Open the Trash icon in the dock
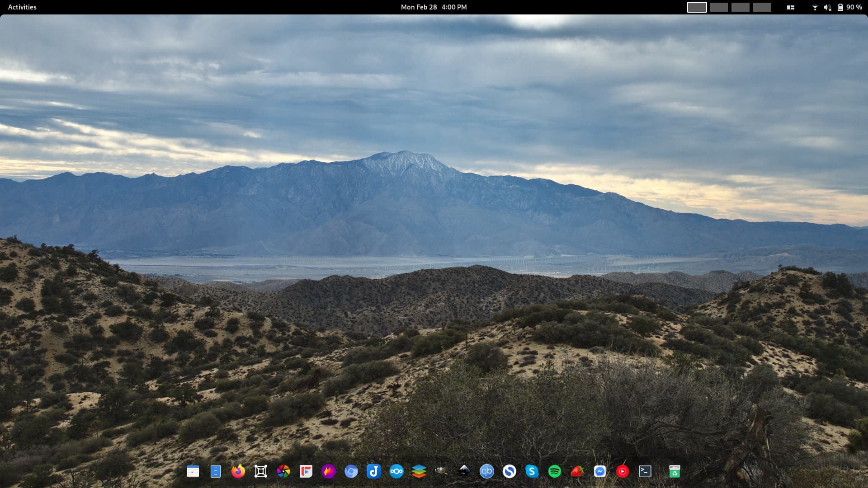Image resolution: width=868 pixels, height=488 pixels. 675,471
